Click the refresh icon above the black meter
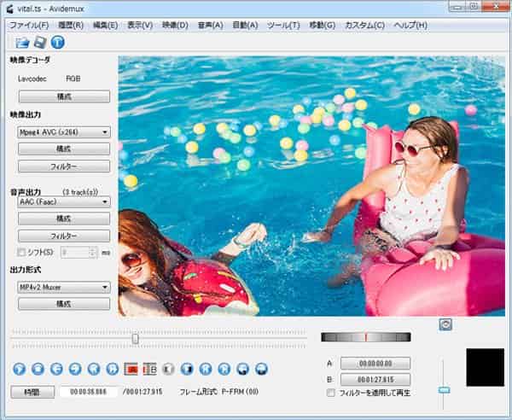This screenshot has width=512, height=420. (445, 324)
